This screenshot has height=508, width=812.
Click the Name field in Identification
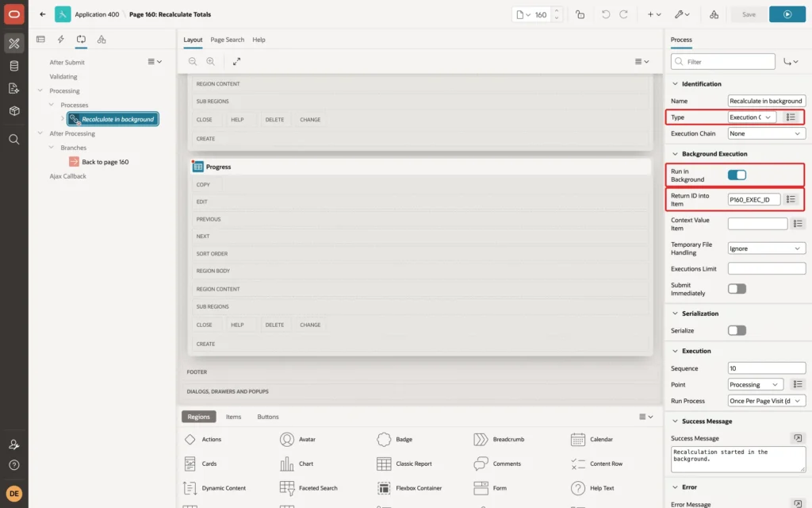click(x=767, y=101)
